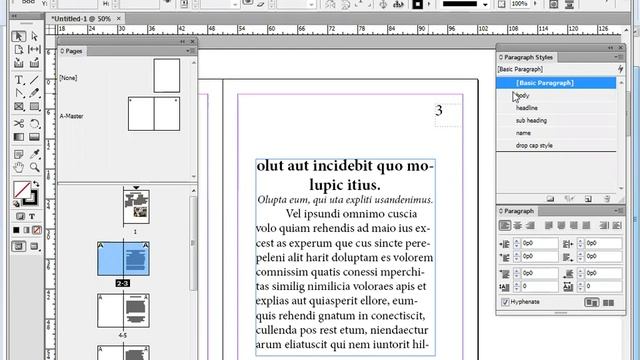The image size is (640, 360).
Task: Enable Justify with last line left
Action: [549, 225]
